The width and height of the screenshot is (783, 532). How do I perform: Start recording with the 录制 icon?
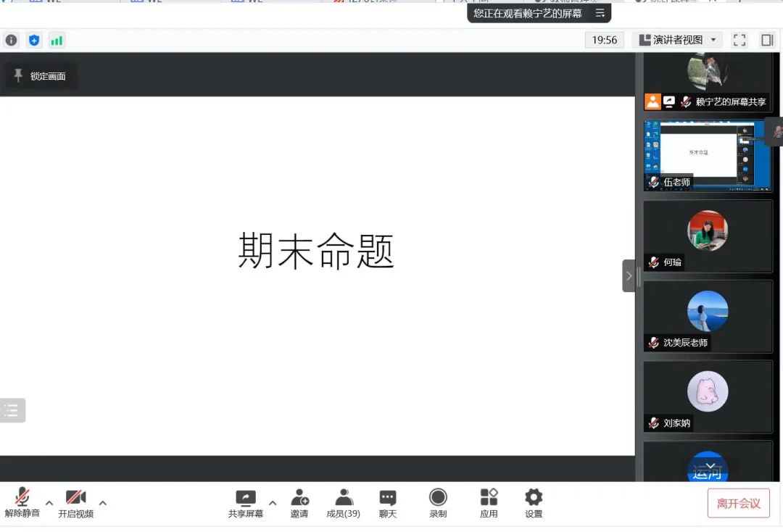pos(437,502)
